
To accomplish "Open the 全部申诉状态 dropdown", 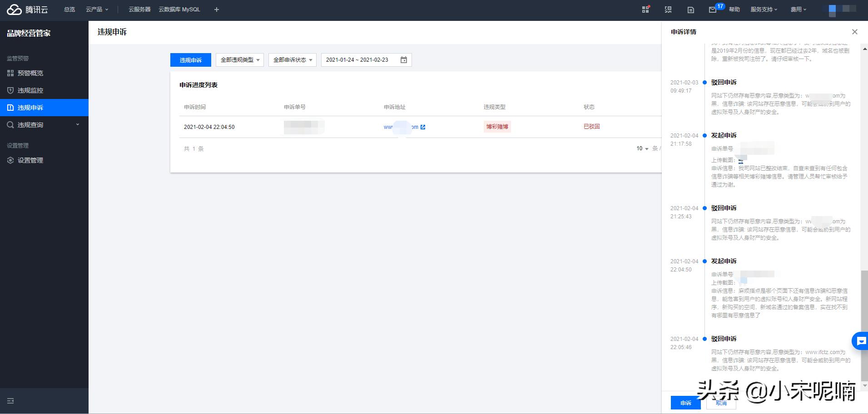I will pos(292,60).
